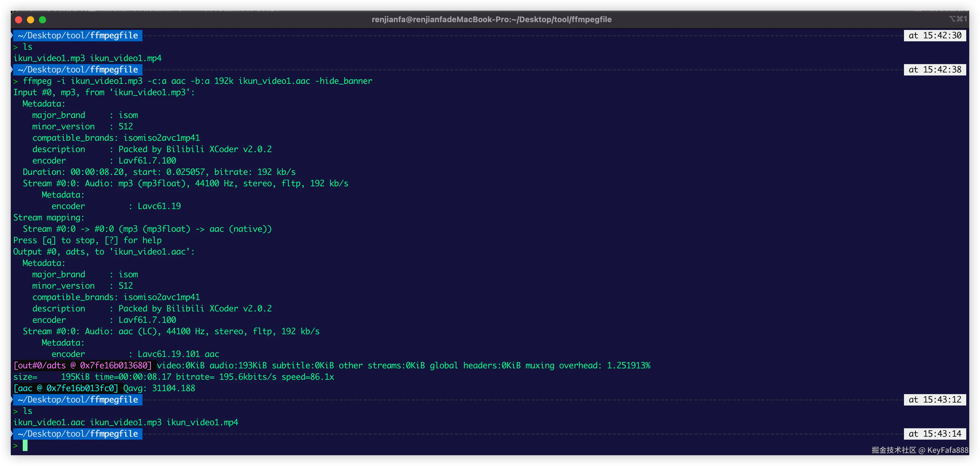Click the 'at 15:42:30' timestamp badge
This screenshot has width=980, height=466.
(935, 35)
